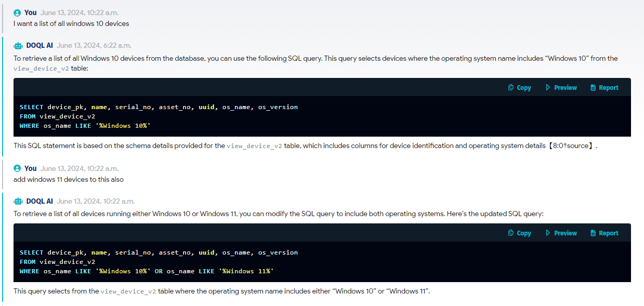This screenshot has height=306, width=644.
Task: Click the robot icon beside second DOQL AI reply
Action: (x=18, y=201)
